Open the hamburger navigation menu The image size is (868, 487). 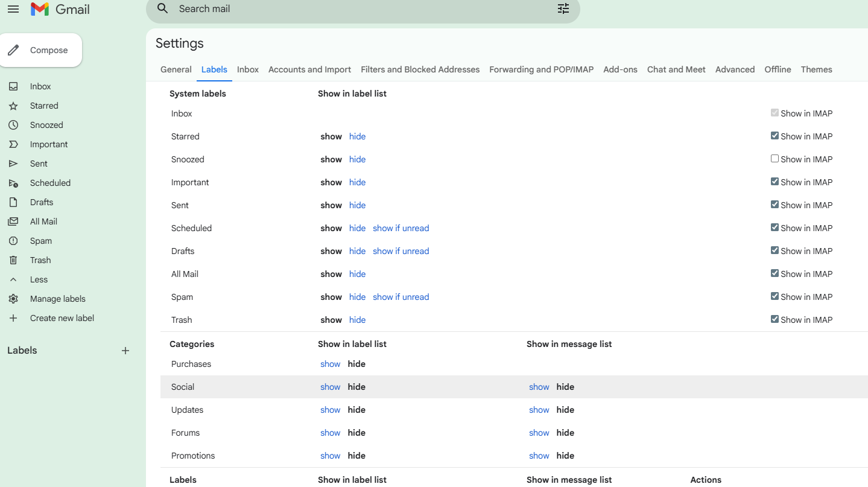click(x=13, y=9)
